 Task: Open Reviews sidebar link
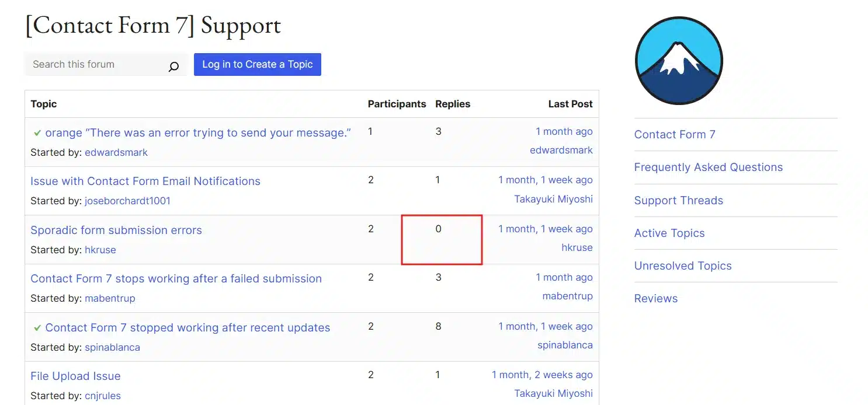pyautogui.click(x=656, y=298)
